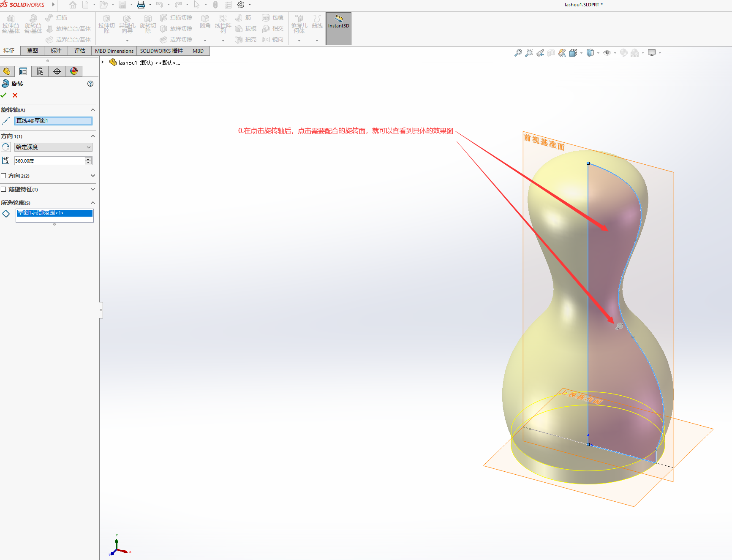Open the Hide/Show Items dropdown arrow
The width and height of the screenshot is (732, 560).
click(615, 53)
